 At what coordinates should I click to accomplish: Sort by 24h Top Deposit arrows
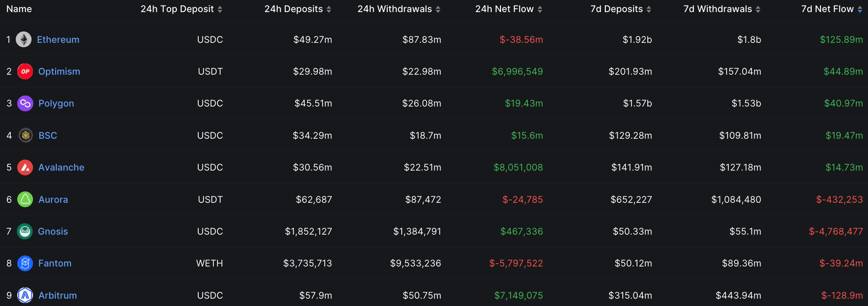tap(220, 10)
